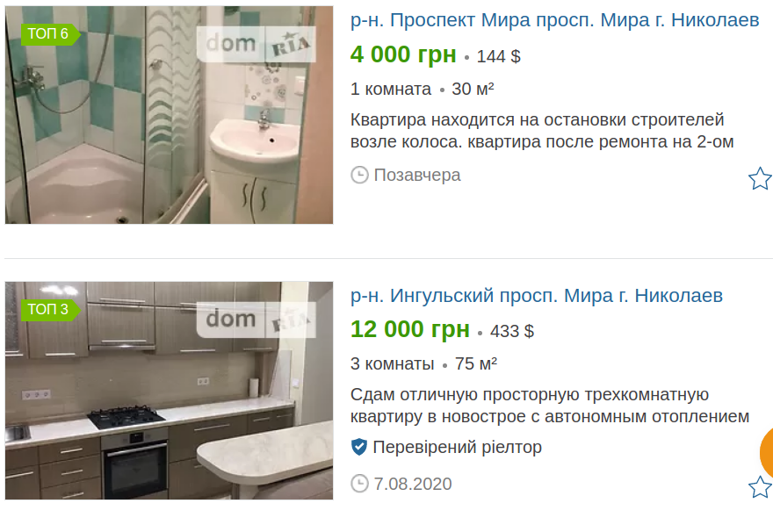773x532 pixels.
Task: Click the description starting with Сдам отличную
Action: point(550,406)
